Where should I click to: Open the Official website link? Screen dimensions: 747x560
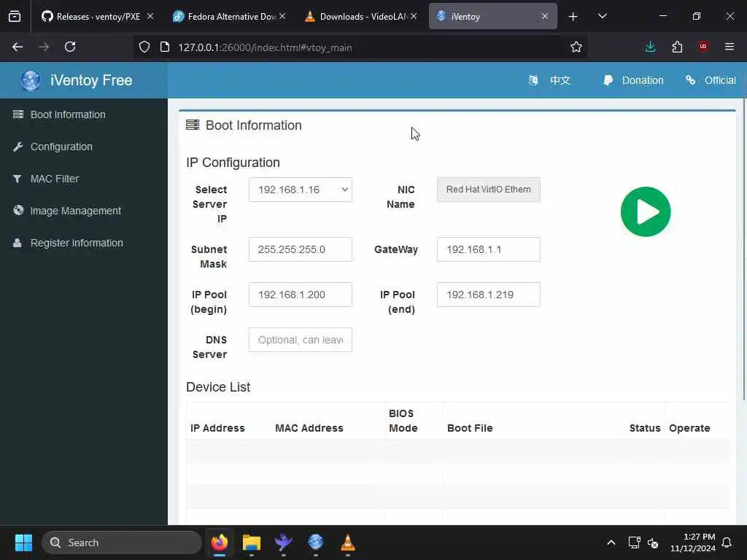720,80
